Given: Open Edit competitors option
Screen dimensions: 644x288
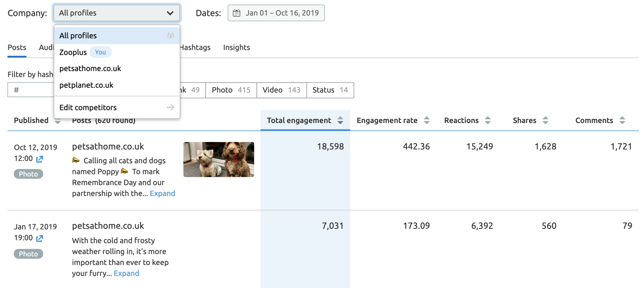Looking at the screenshot, I should click(x=117, y=107).
